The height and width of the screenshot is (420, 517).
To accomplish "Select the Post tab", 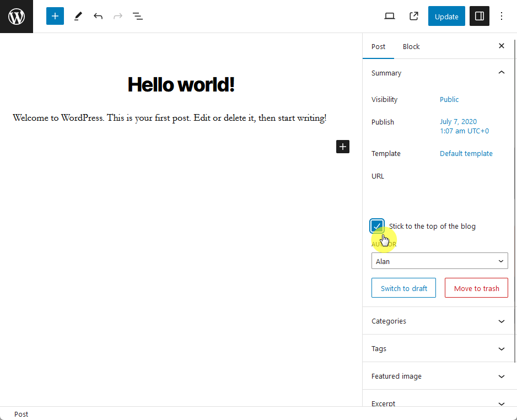I will [x=378, y=46].
